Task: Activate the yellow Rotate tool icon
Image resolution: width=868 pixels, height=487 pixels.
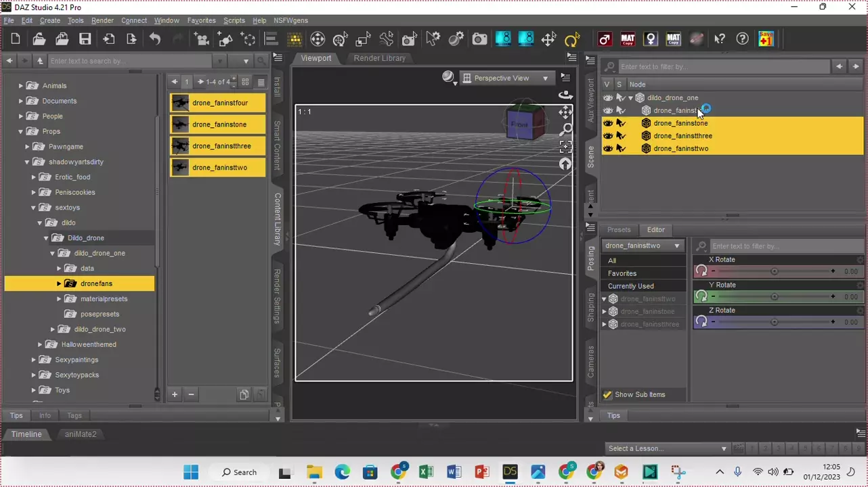Action: tap(571, 39)
